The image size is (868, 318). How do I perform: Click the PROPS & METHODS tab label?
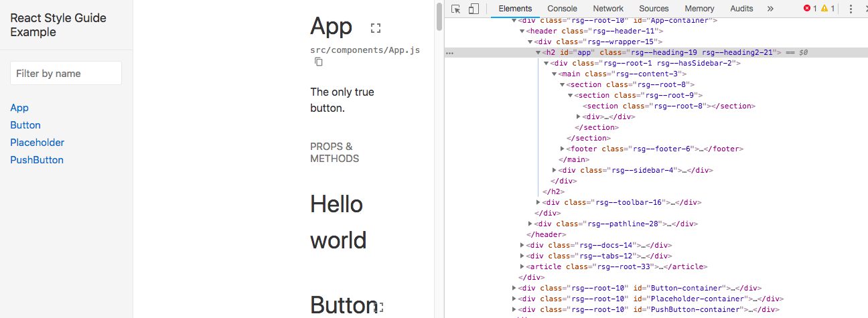click(x=335, y=153)
